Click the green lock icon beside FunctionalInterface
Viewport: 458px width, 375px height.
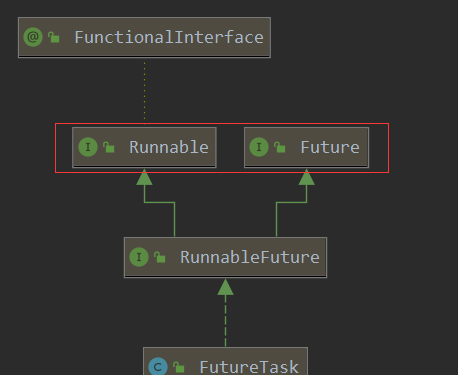coord(54,37)
